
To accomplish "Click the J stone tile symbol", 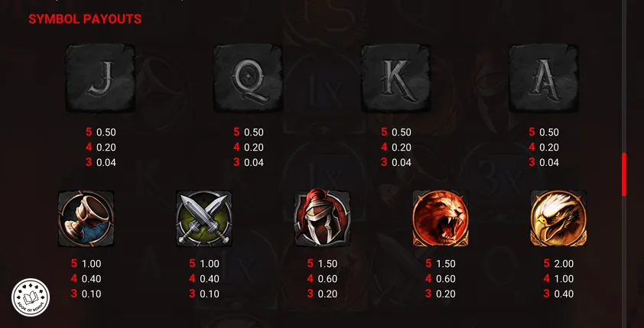I will 100,77.
